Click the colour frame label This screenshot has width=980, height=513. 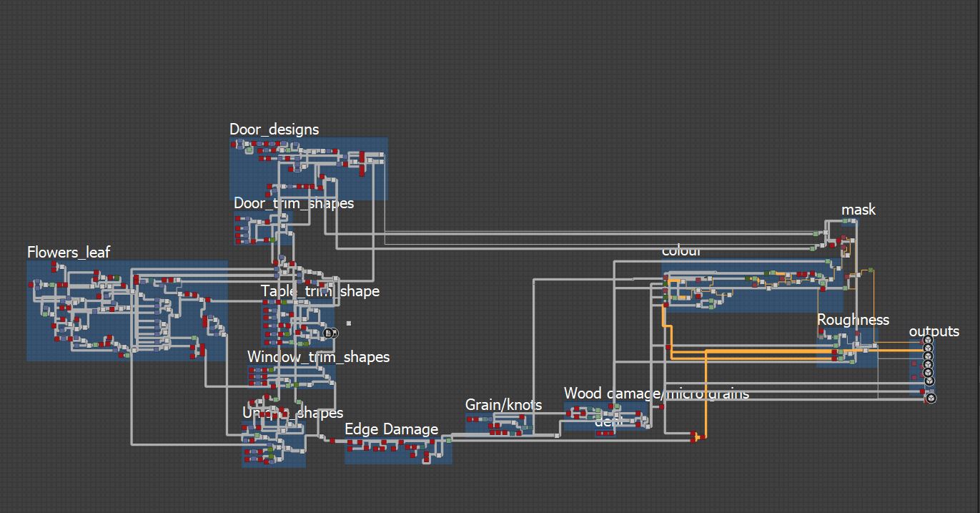point(681,251)
